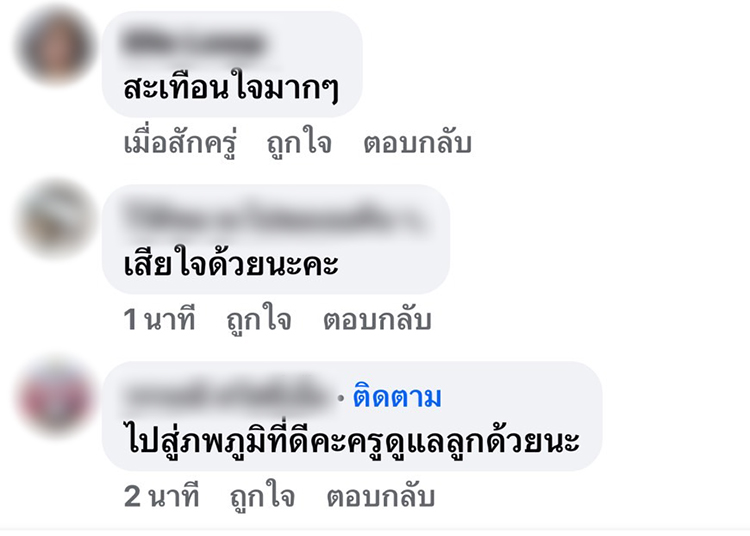Open reddish avatar beside the ไปสู่ภพภูมิที่ดี comment
750x536 pixels.
click(x=55, y=396)
